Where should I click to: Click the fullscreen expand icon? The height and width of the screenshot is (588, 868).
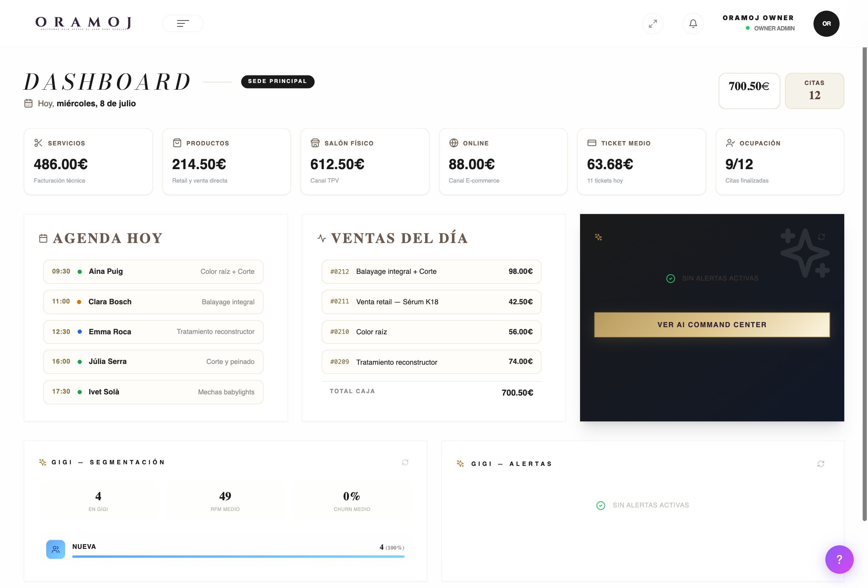click(x=653, y=24)
